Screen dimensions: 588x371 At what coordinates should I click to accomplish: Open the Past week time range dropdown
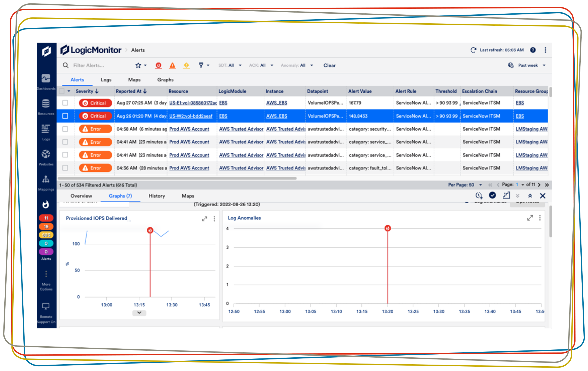pos(532,65)
